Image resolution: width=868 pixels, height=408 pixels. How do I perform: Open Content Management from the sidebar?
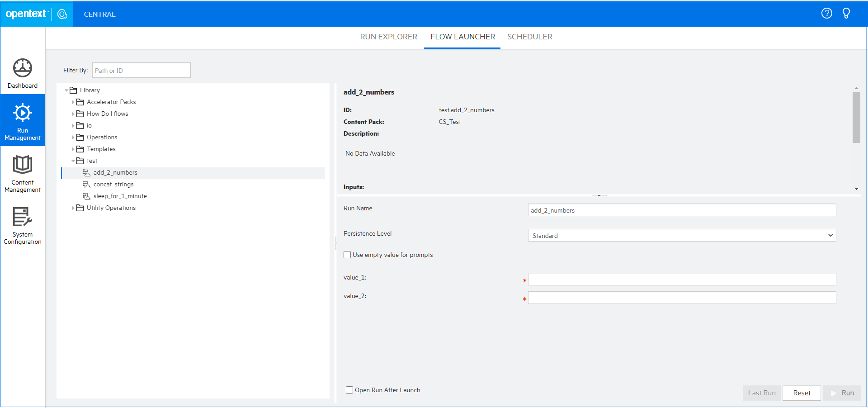coord(22,173)
